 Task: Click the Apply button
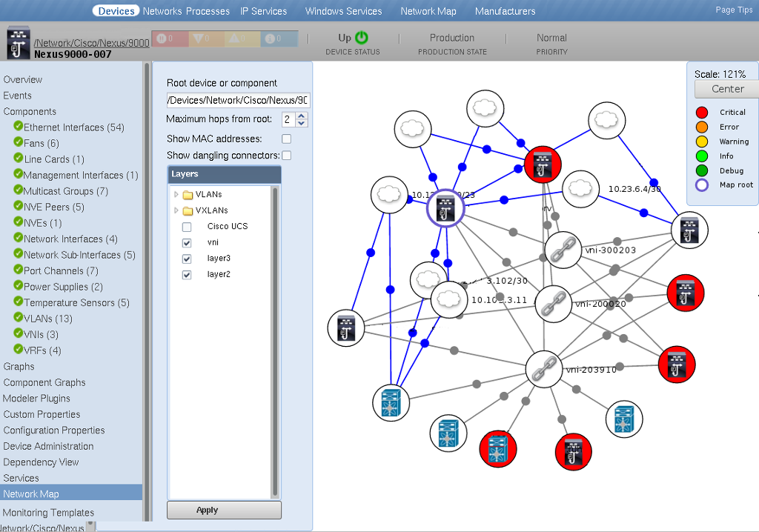[224, 511]
